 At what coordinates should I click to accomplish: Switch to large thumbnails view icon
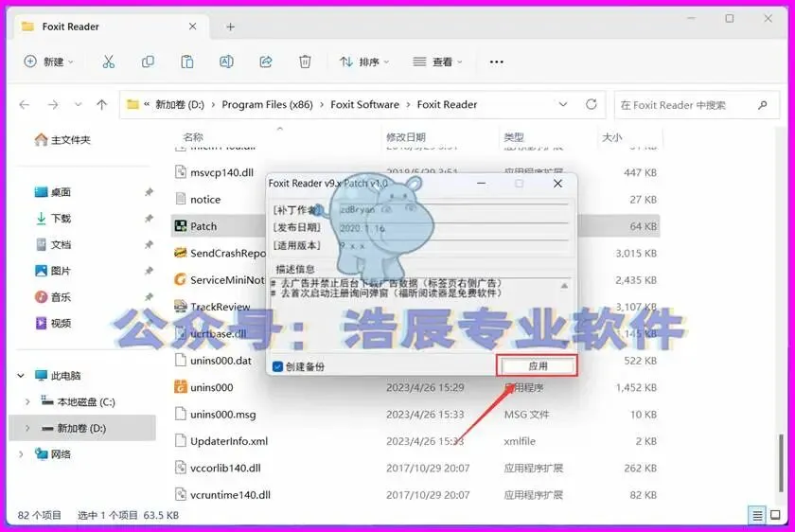[775, 515]
